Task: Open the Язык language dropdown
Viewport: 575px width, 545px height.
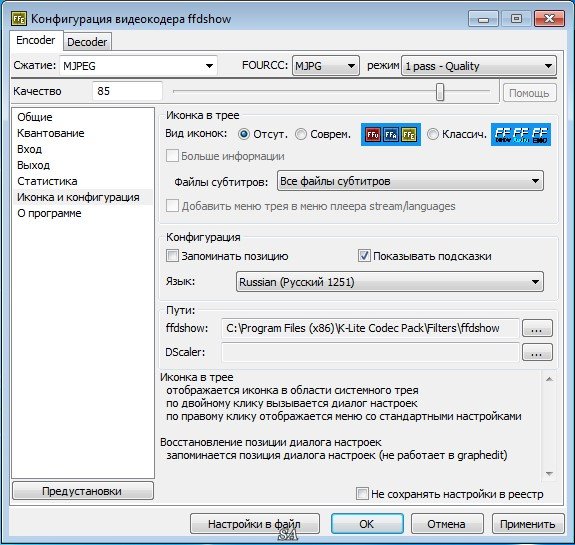Action: (390, 282)
